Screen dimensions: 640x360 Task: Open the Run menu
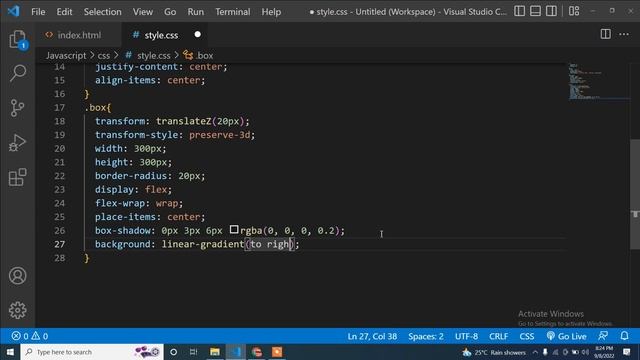pyautogui.click(x=196, y=12)
